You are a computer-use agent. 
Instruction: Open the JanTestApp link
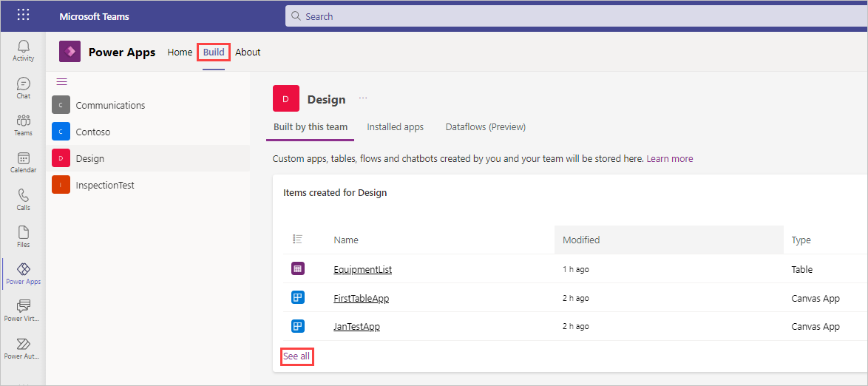pyautogui.click(x=356, y=327)
